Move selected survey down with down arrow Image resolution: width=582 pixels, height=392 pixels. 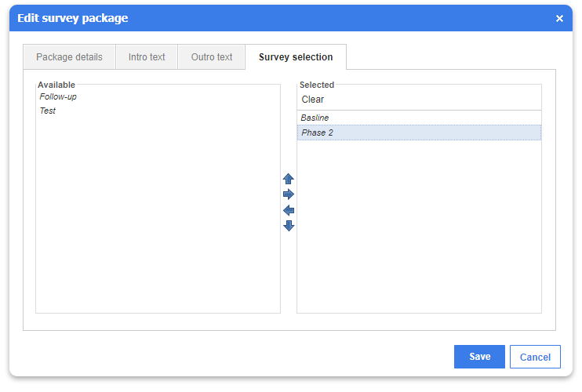[x=289, y=226]
